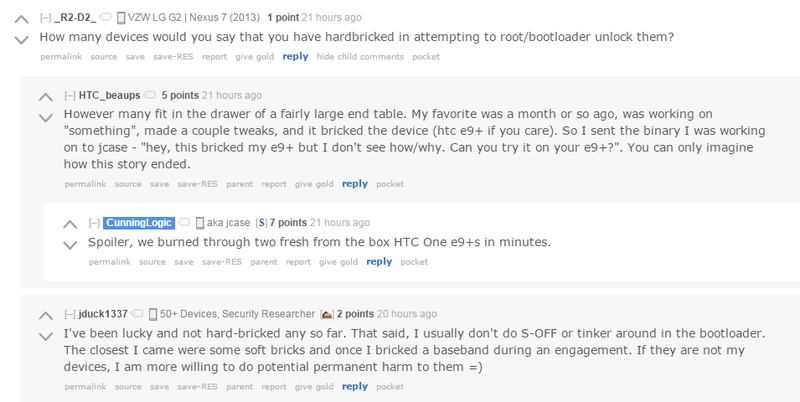800x402 pixels.
Task: Upvote CunningLogic's comment
Action: [x=70, y=224]
